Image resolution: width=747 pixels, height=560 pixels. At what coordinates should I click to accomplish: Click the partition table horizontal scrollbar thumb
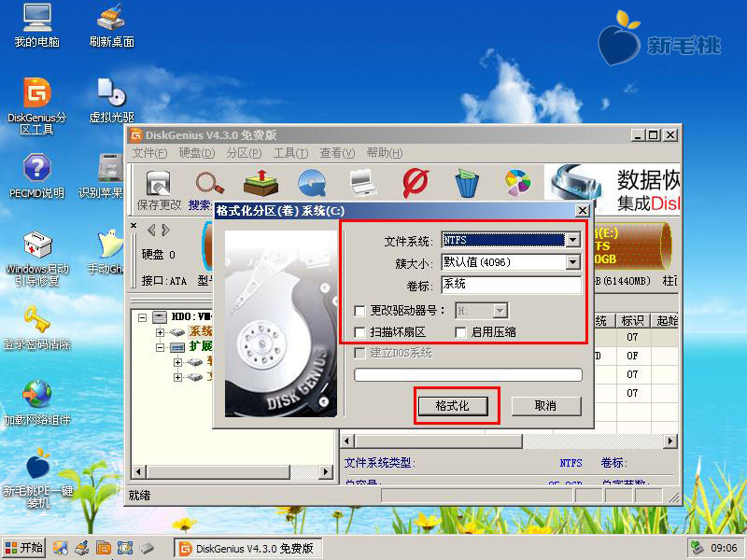click(438, 441)
